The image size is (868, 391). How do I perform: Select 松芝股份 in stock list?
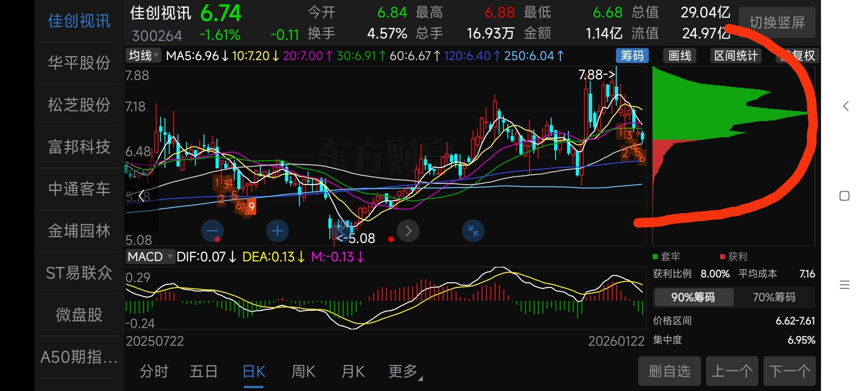(79, 105)
